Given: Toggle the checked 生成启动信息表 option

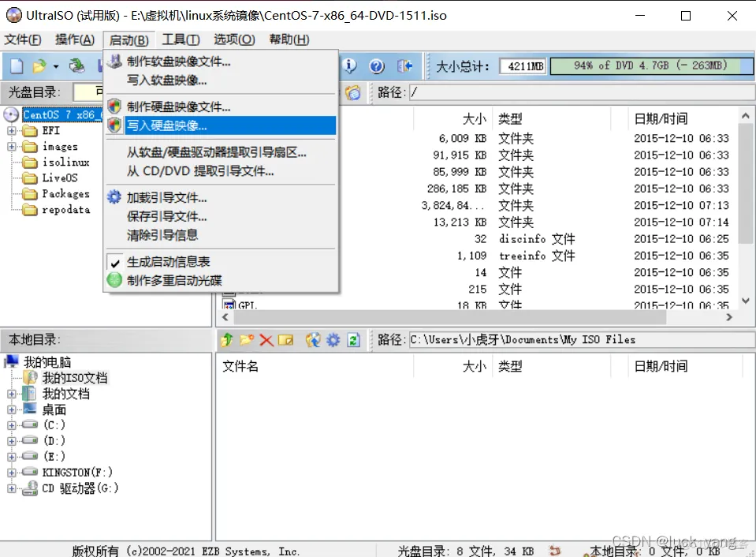Looking at the screenshot, I should coord(169,262).
